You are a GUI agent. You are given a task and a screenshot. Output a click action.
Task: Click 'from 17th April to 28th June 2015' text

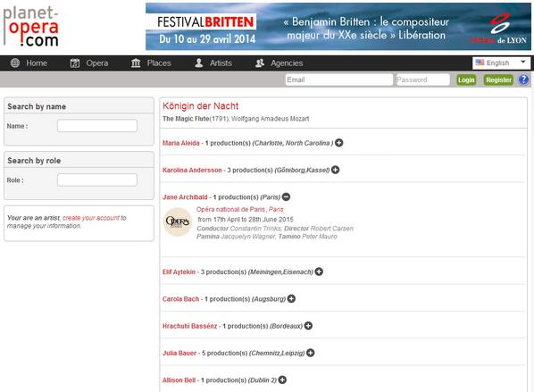coord(246,220)
